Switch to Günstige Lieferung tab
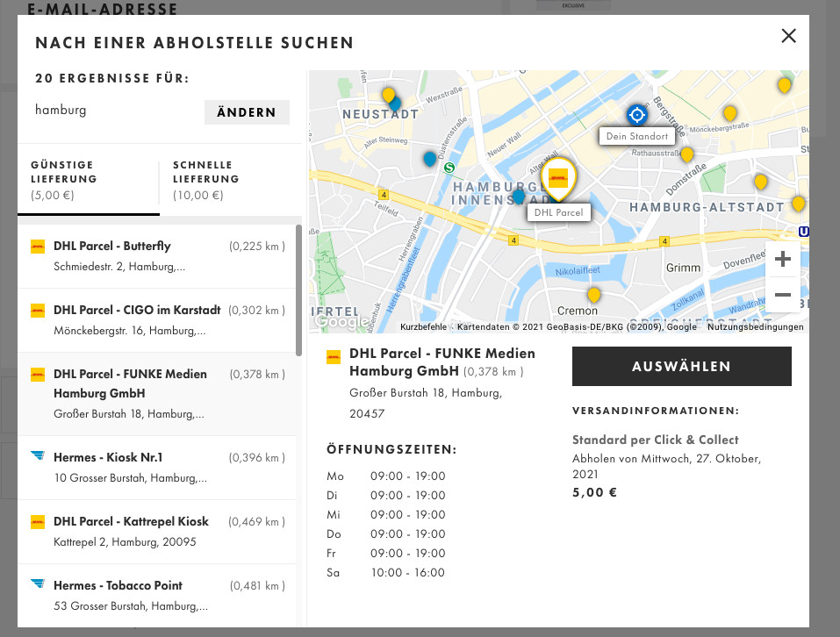Viewport: 840px width, 637px height. tap(89, 180)
